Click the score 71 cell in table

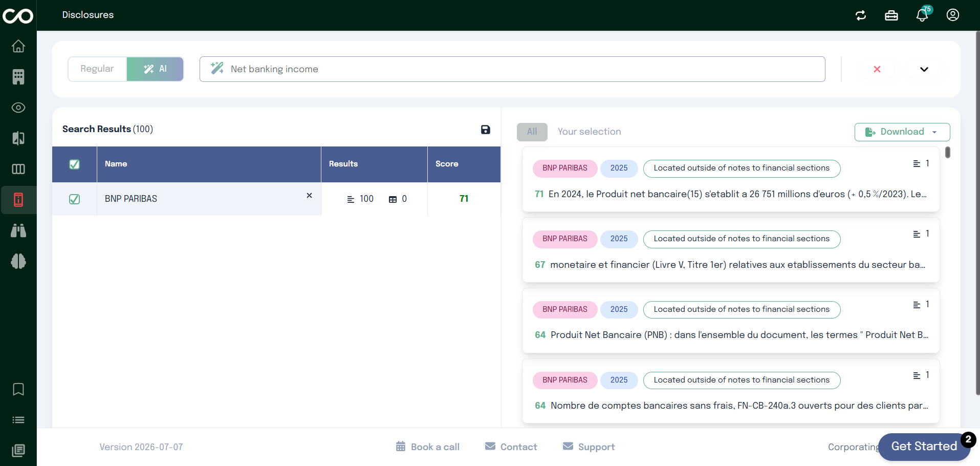[x=464, y=199]
